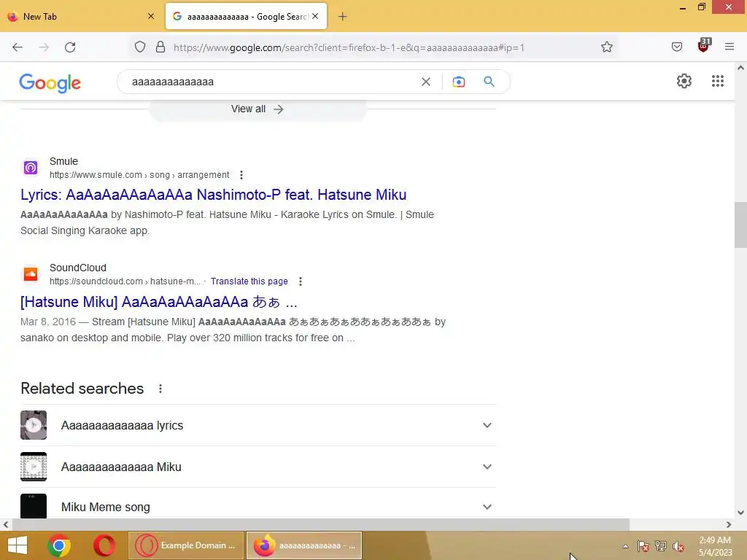Screen dimensions: 747x560
Task: Click the forward navigation arrow
Action: pyautogui.click(x=44, y=47)
